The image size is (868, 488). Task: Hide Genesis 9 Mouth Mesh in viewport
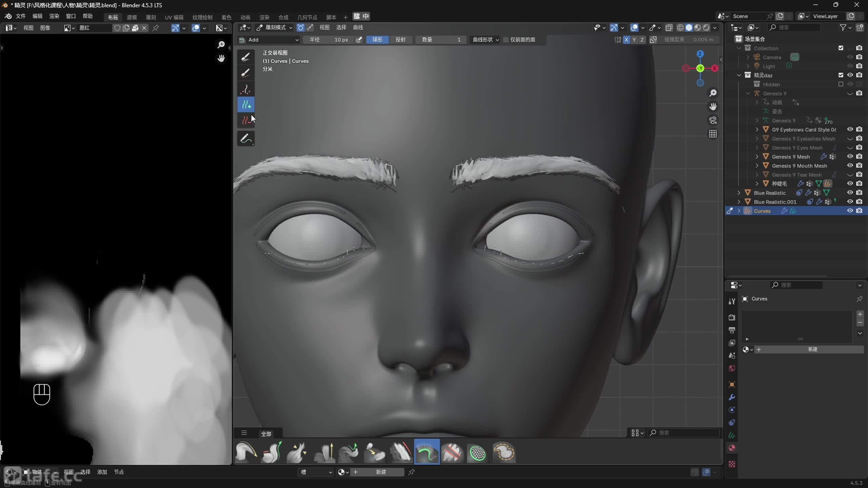(x=850, y=166)
